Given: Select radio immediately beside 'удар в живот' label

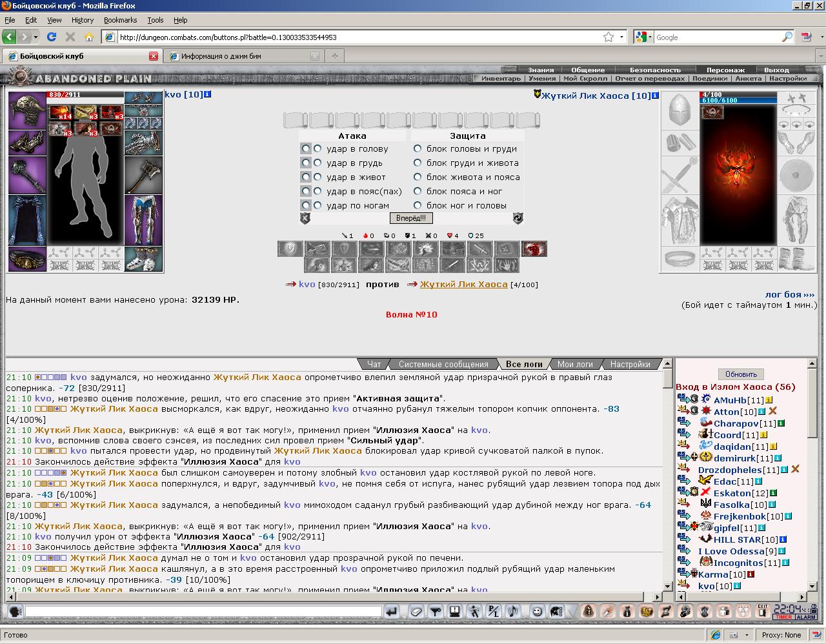Looking at the screenshot, I should point(317,177).
